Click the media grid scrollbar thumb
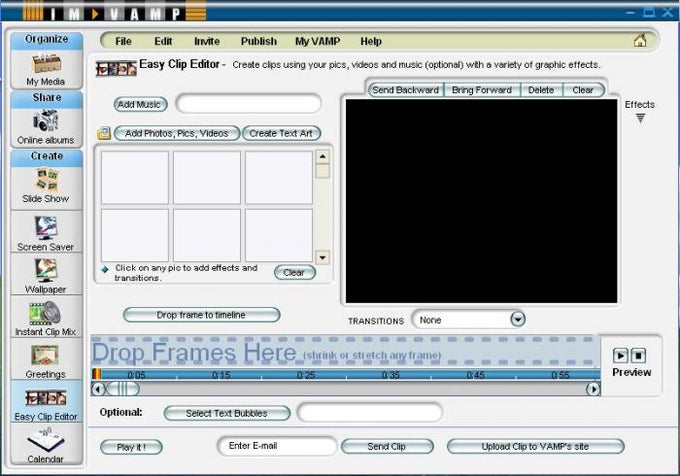 [323, 171]
